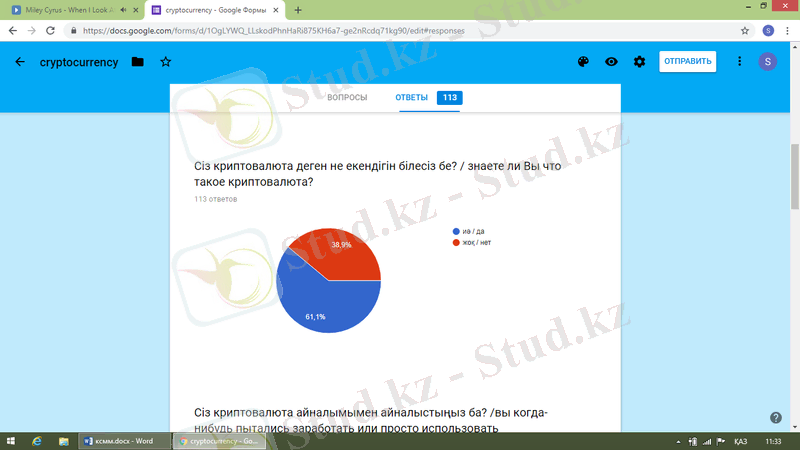Go back to Forms home arrow
This screenshot has width=800, height=450.
tap(20, 62)
